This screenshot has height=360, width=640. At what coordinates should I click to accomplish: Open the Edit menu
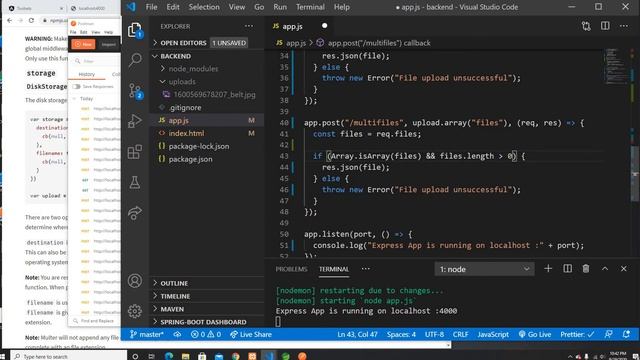173,7
